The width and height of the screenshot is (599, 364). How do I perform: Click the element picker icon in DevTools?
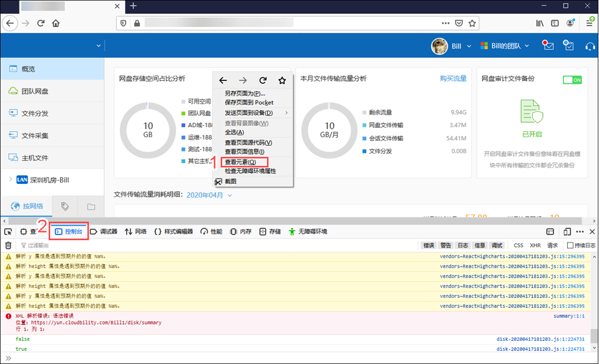(x=8, y=231)
